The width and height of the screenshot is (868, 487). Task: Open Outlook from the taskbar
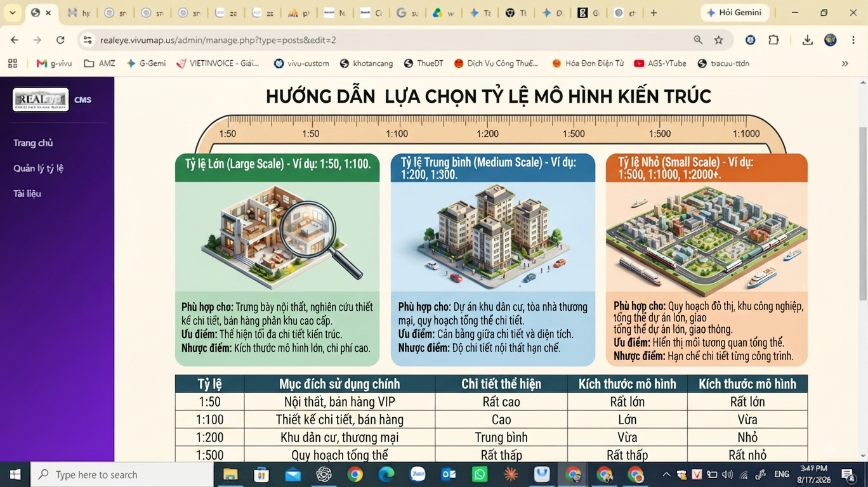pyautogui.click(x=449, y=474)
